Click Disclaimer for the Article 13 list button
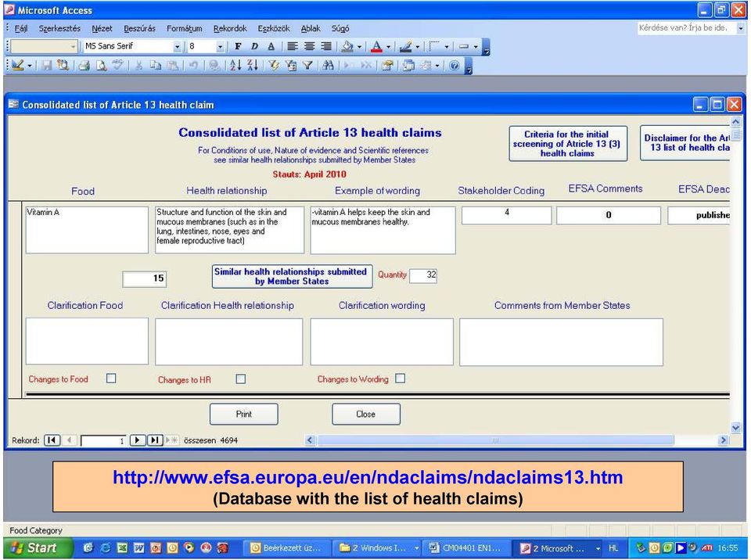The image size is (751, 560). click(x=685, y=143)
